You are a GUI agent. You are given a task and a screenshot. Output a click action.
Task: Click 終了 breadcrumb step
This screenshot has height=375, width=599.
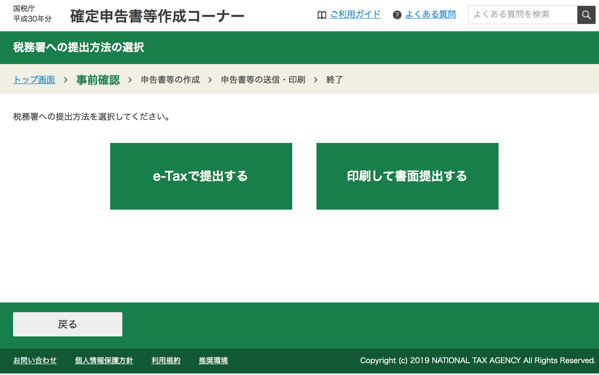(334, 79)
